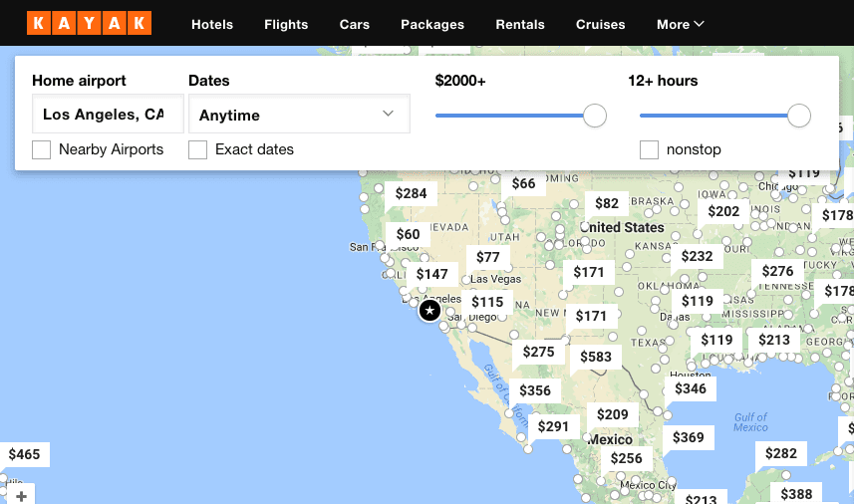The image size is (854, 504).
Task: Click the KAYAK logo
Action: point(90,23)
